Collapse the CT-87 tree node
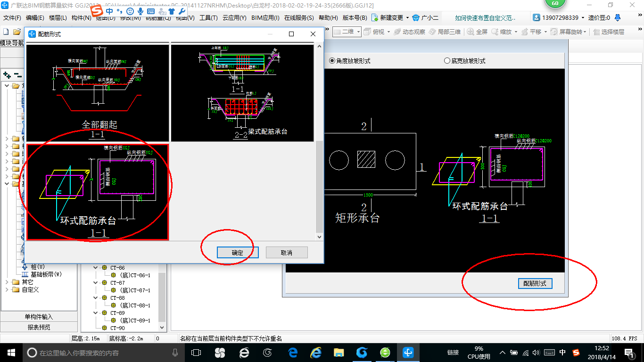Image resolution: width=644 pixels, height=362 pixels. (x=96, y=283)
